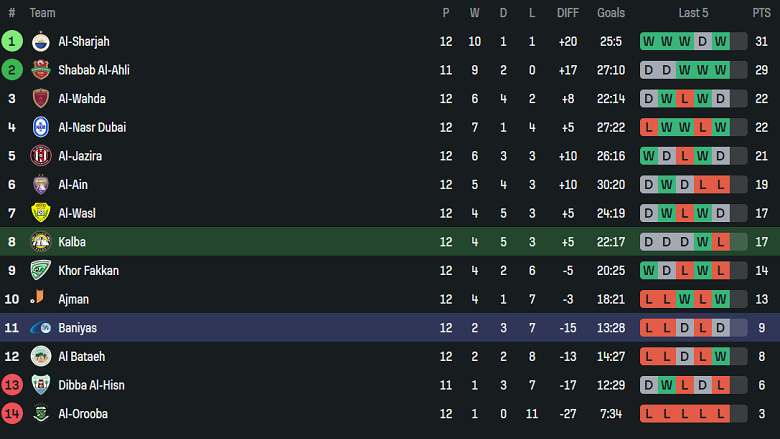Click Al-Orooba's first loss form badge

pyautogui.click(x=649, y=414)
